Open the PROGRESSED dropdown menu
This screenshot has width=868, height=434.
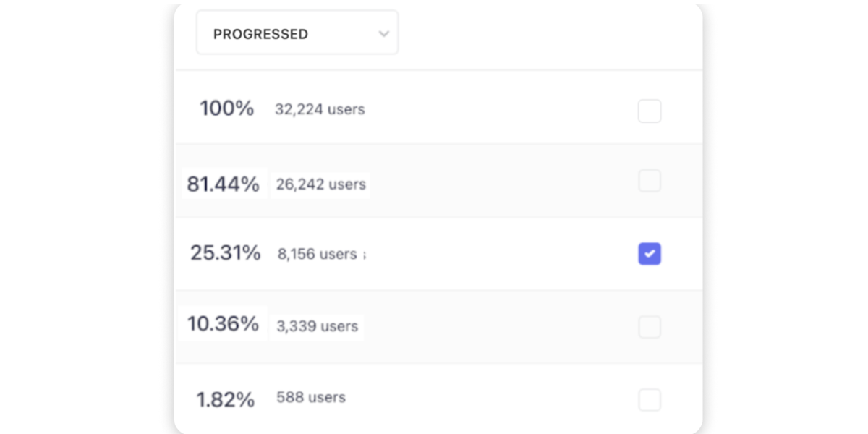297,33
